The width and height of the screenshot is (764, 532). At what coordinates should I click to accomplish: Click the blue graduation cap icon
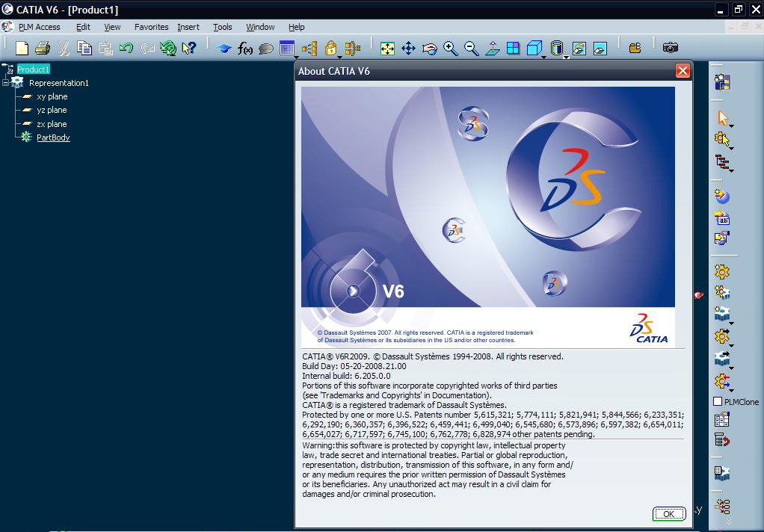click(224, 49)
